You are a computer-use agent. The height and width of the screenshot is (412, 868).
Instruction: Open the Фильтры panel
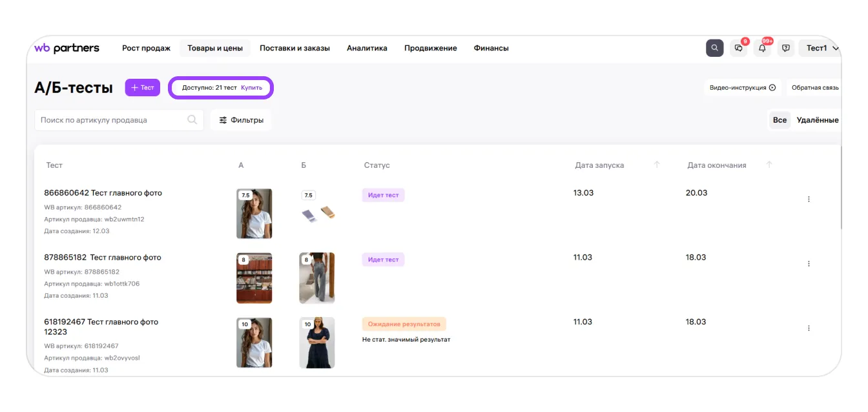[241, 120]
